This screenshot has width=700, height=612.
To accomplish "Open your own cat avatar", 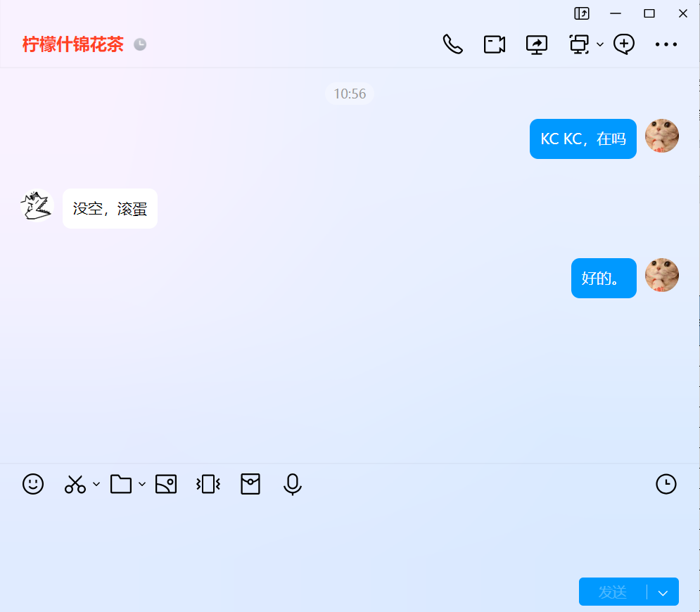I will click(661, 135).
